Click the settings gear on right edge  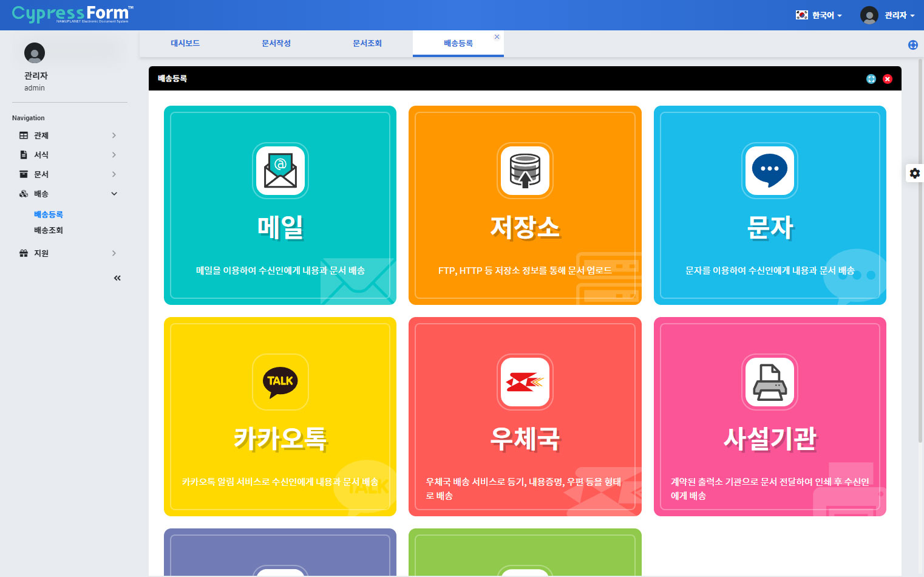point(915,173)
